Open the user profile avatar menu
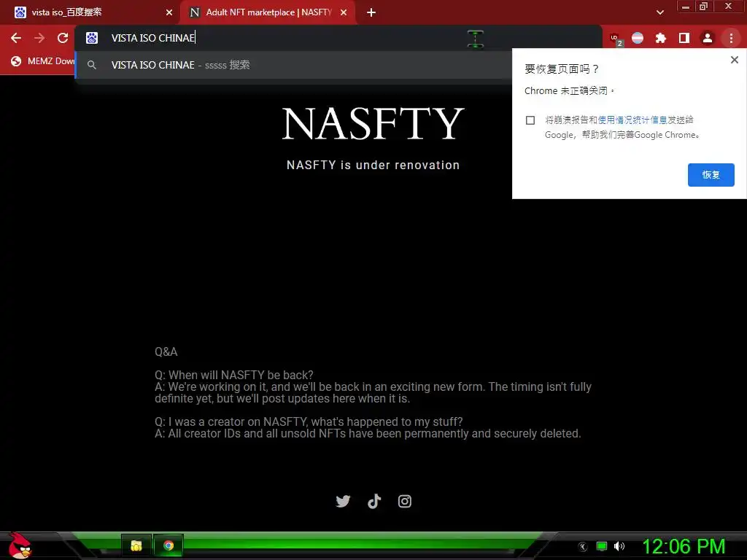 point(708,38)
